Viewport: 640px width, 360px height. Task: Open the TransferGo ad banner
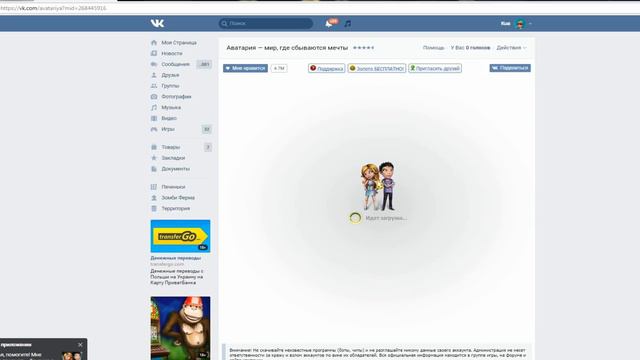[x=180, y=236]
